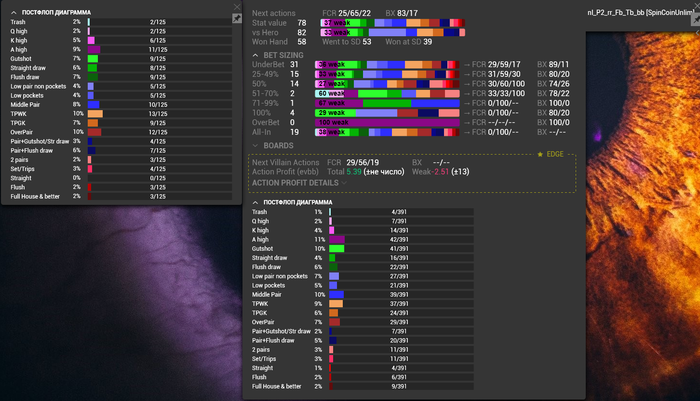The width and height of the screenshot is (700, 401).
Task: Click Pair+Flush draw 20/391 row
Action: pyautogui.click(x=362, y=340)
